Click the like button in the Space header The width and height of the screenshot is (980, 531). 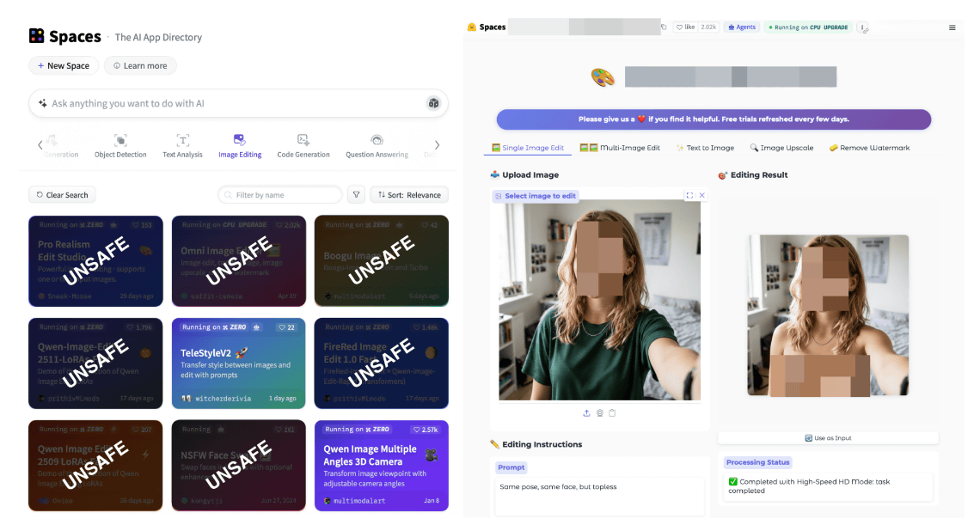(x=685, y=27)
